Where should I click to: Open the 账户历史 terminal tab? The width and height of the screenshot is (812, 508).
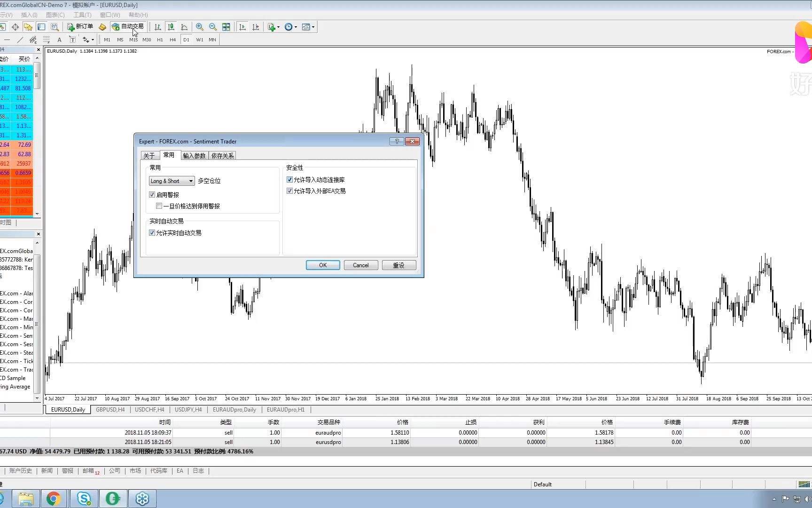(21, 471)
